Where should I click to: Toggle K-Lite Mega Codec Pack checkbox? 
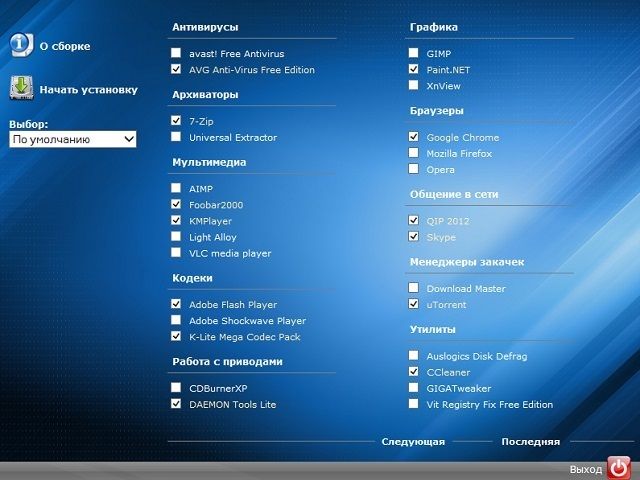[x=176, y=336]
